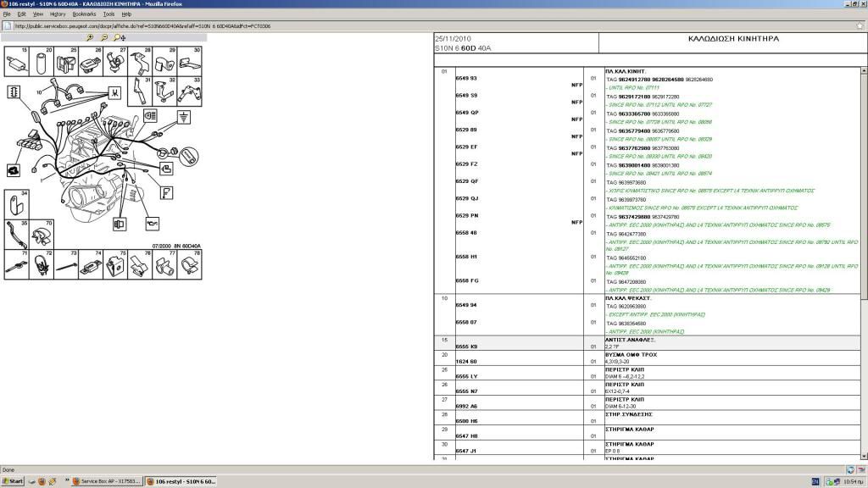This screenshot has width=868, height=488.
Task: Select part reference 6549 94
Action: coord(466,305)
